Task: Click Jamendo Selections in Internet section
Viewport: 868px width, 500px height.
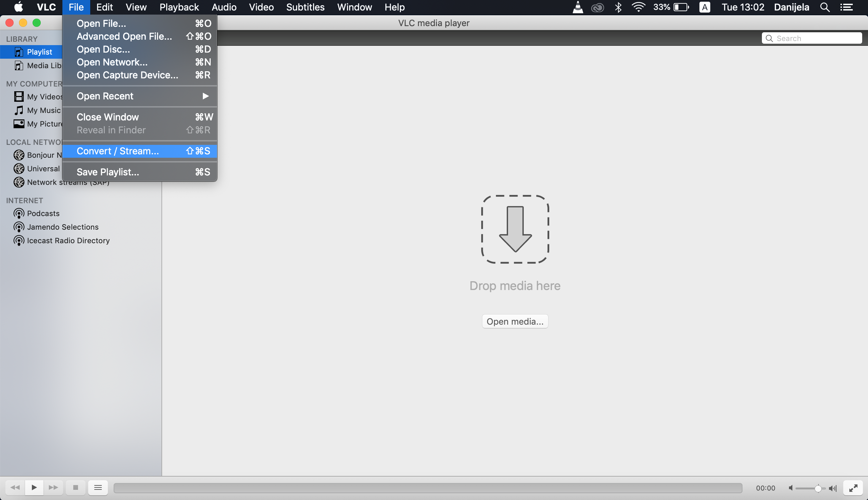Action: click(63, 227)
